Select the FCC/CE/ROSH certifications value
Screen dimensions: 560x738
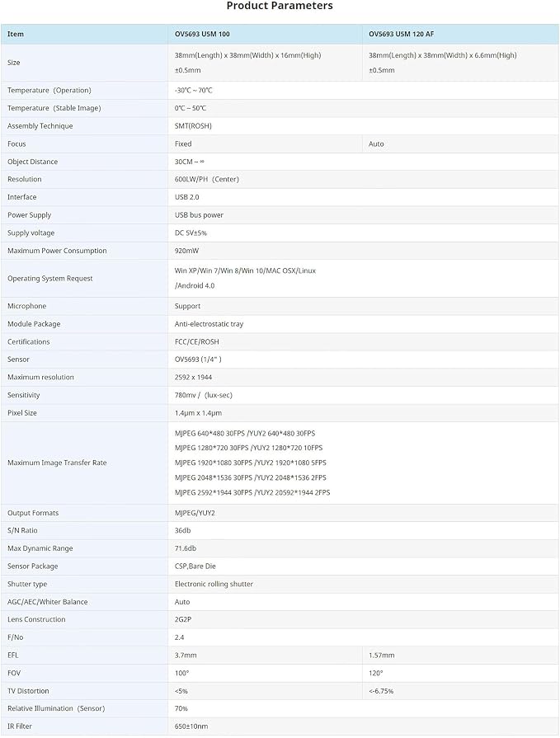[197, 342]
